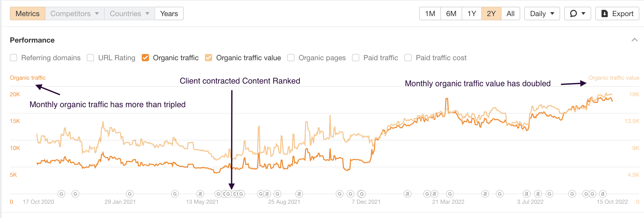The image size is (644, 218).
Task: Enable the Paid traffic checkbox
Action: click(x=355, y=58)
